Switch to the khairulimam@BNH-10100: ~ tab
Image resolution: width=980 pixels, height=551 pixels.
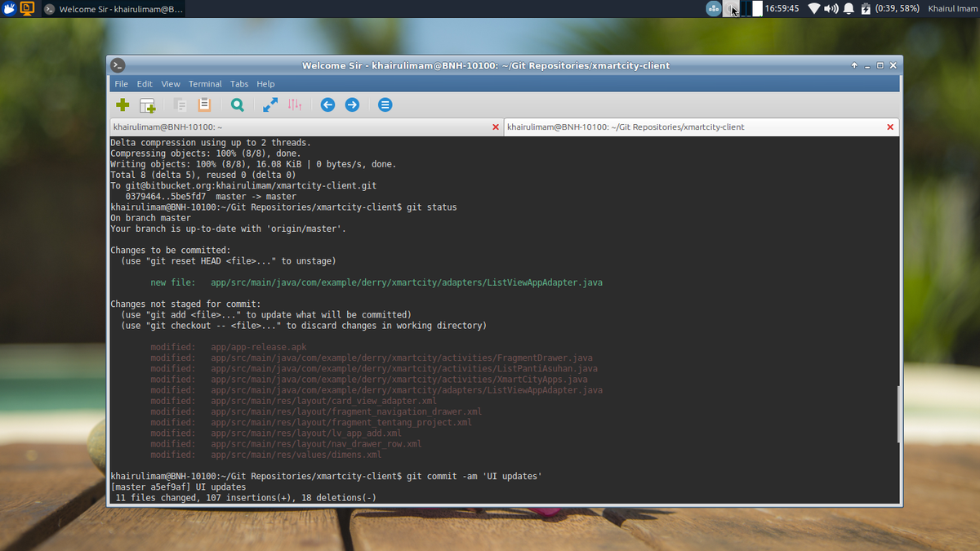pyautogui.click(x=306, y=127)
